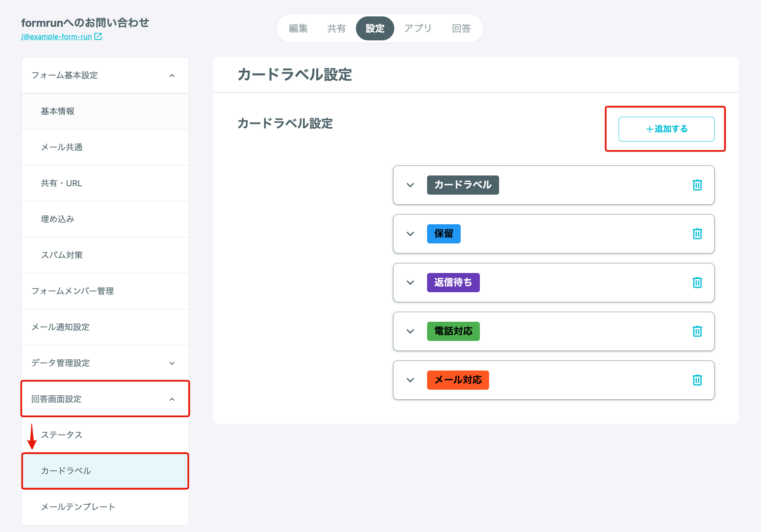Screen dimensions: 761x532
Task: Open the external link icon beside form URL
Action: 98,36
